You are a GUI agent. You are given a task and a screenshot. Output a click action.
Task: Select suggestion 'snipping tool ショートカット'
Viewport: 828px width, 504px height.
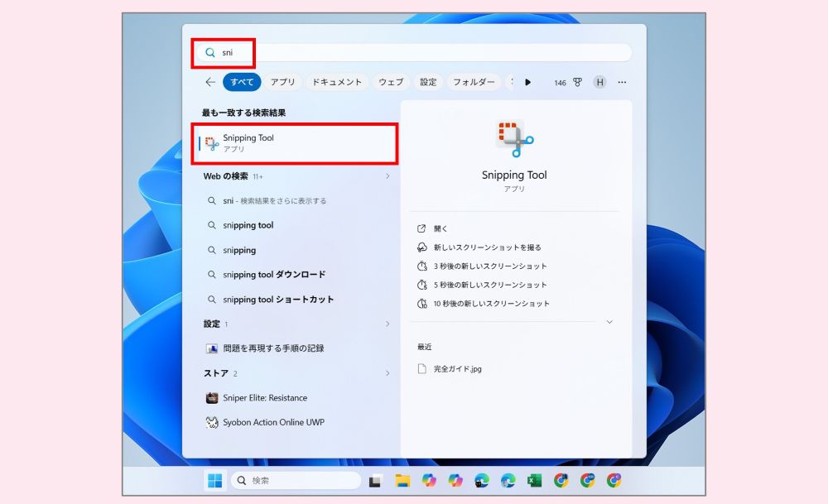click(278, 300)
